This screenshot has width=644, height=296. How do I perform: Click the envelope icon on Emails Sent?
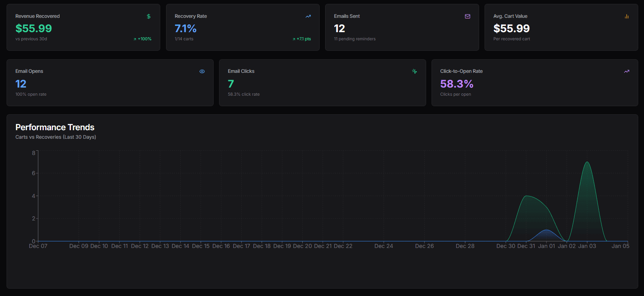468,16
